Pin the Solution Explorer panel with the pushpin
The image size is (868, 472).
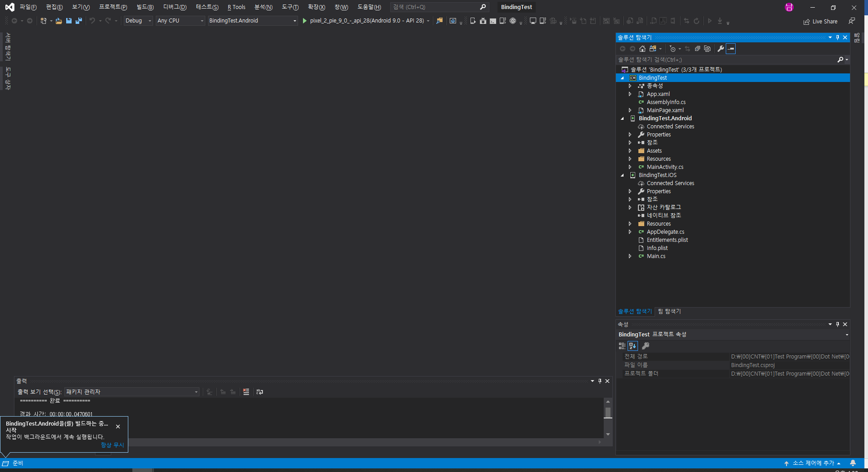[x=837, y=37]
